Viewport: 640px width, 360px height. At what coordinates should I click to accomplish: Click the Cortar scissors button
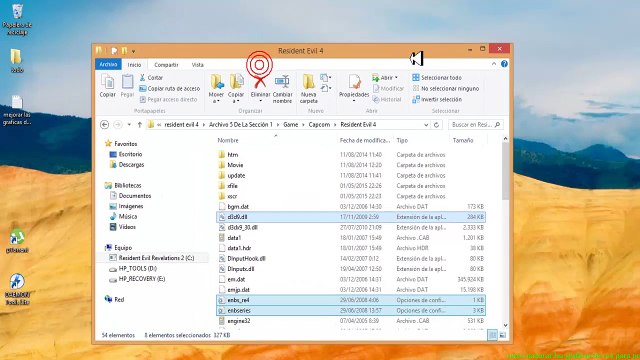(151, 78)
